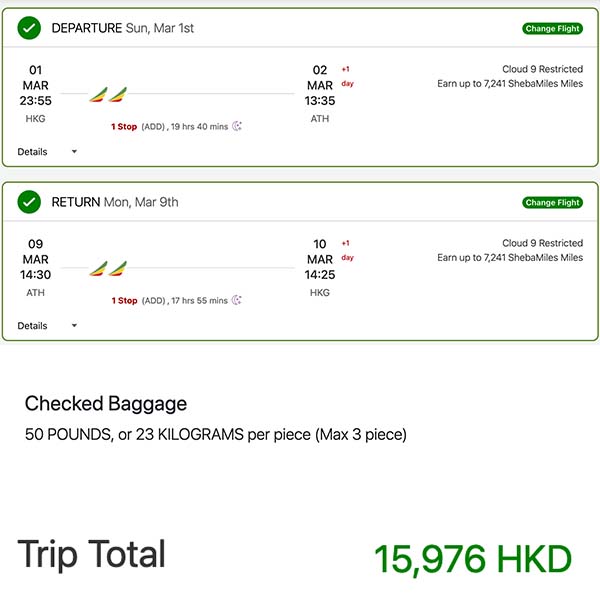Click departure +1 day indicator
600x600 pixels.
coord(347,77)
